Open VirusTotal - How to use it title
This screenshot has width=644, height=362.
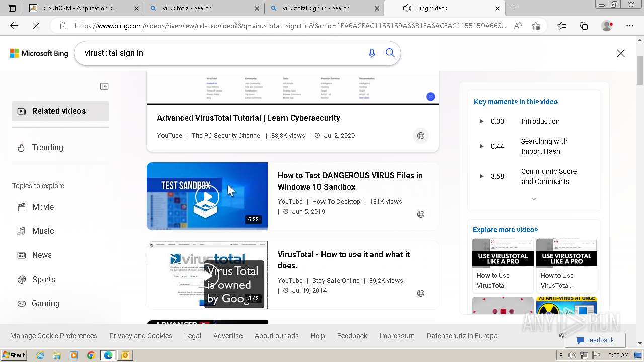click(344, 260)
